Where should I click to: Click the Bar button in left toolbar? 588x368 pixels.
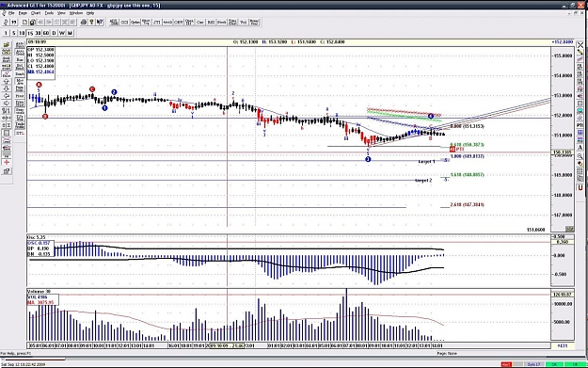point(20,59)
